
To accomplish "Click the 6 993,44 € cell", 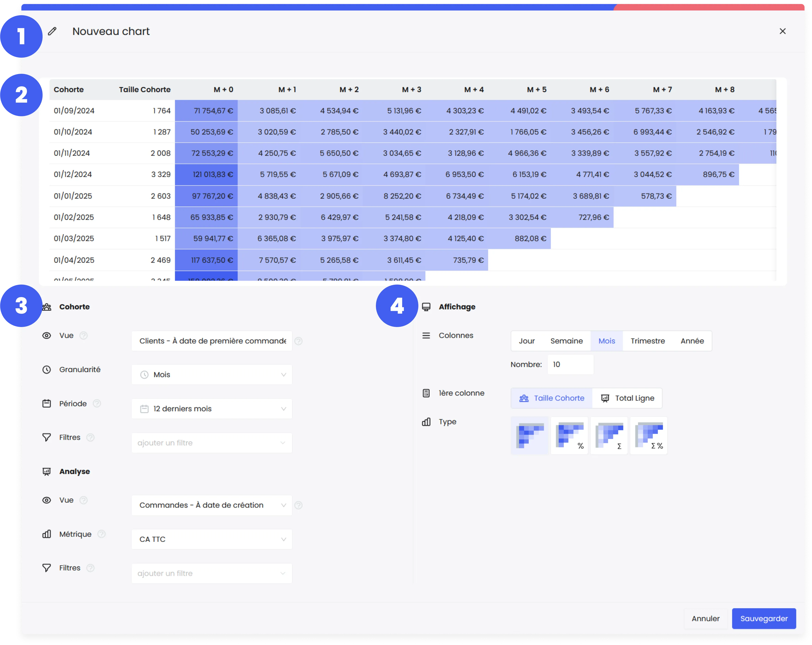I will coord(645,132).
